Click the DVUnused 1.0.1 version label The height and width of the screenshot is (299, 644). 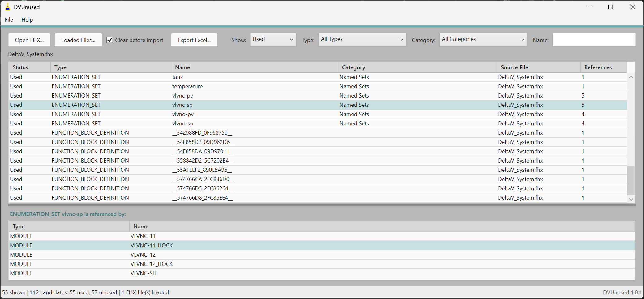pos(622,292)
